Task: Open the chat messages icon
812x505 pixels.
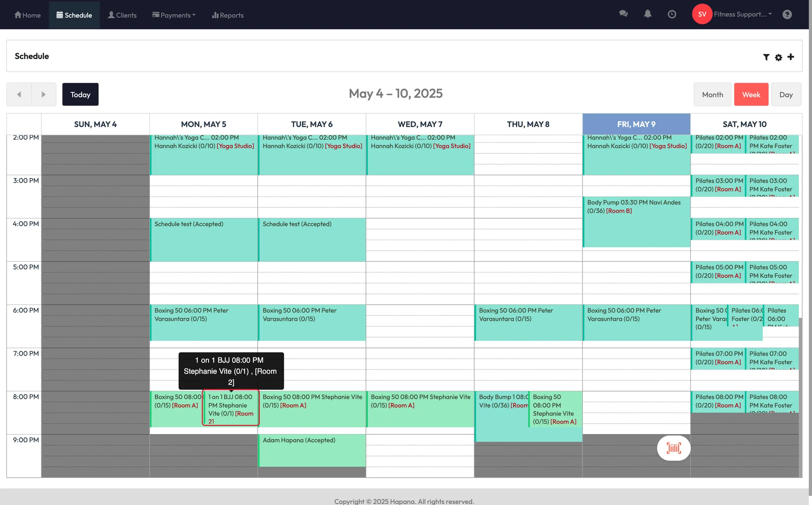Action: click(x=623, y=14)
